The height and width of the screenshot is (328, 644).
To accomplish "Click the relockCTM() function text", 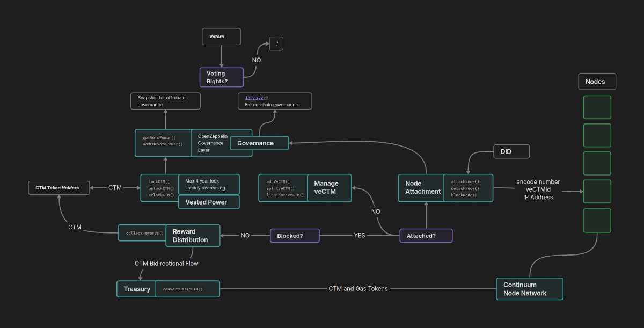I will point(162,195).
